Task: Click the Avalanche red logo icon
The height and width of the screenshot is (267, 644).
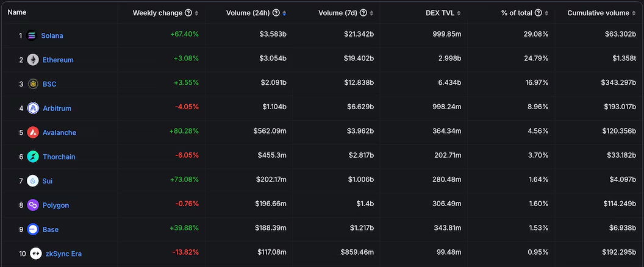Action: pos(33,132)
